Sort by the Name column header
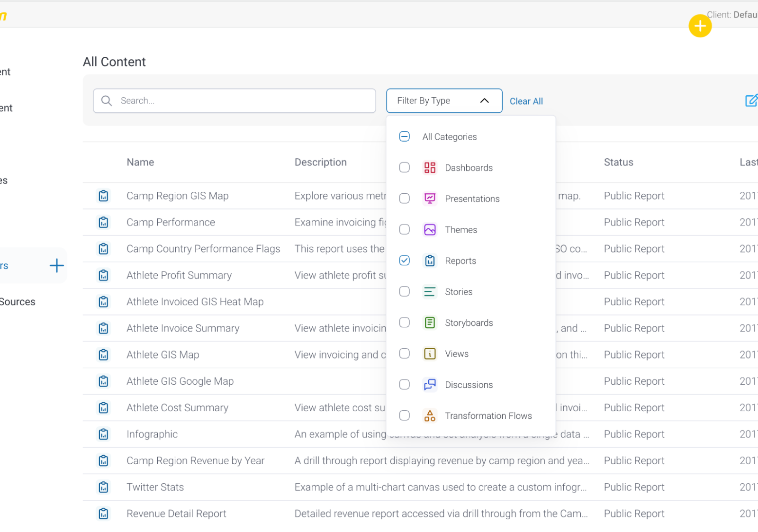This screenshot has height=532, width=758. pos(140,162)
